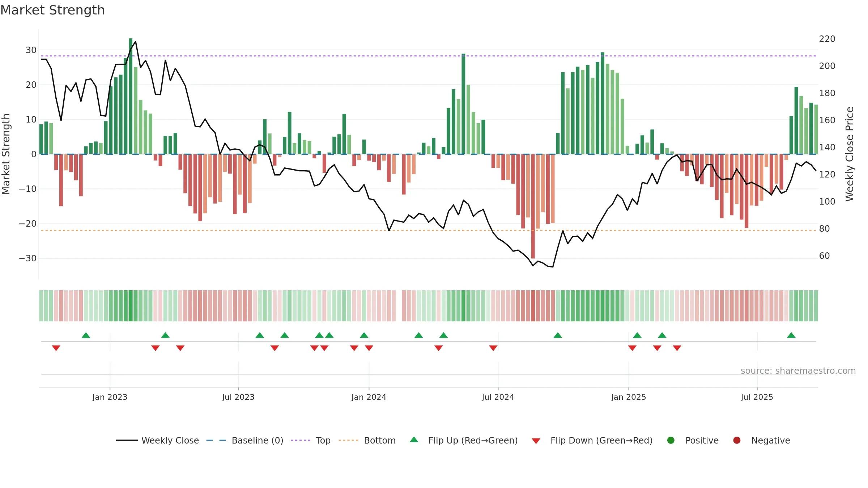The image size is (868, 488).
Task: Click the Jul 2025 x-axis label
Action: point(757,397)
